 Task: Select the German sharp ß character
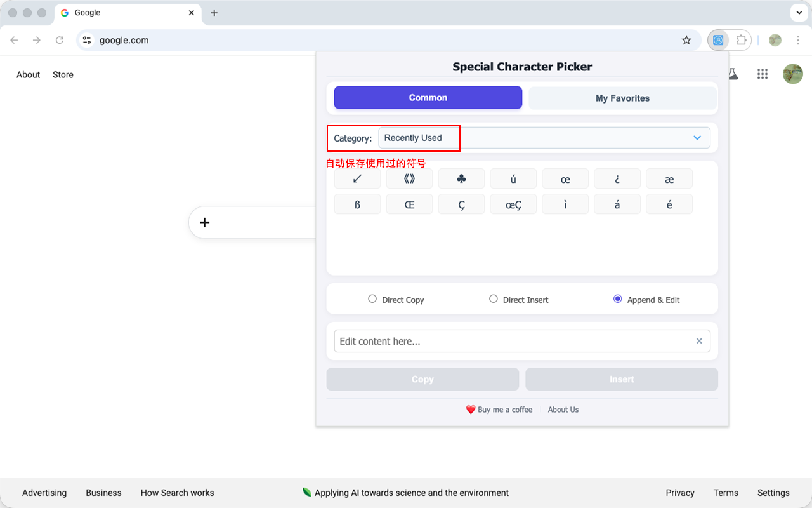(x=357, y=204)
